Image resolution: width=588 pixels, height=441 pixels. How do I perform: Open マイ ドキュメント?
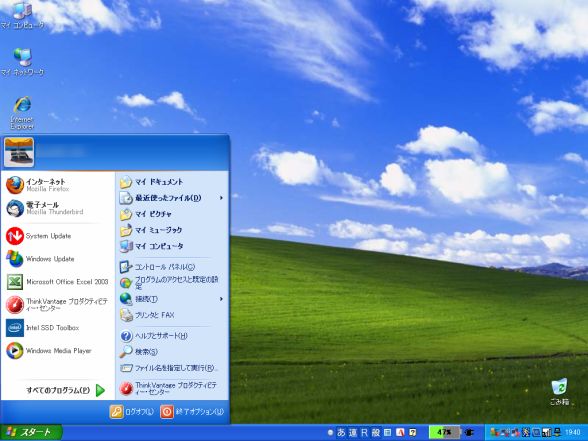pyautogui.click(x=172, y=182)
